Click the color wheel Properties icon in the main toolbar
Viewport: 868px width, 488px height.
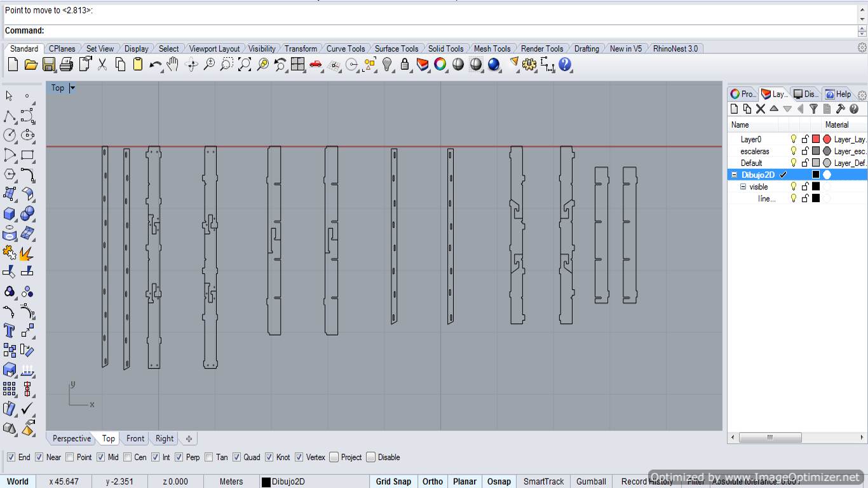tap(440, 64)
